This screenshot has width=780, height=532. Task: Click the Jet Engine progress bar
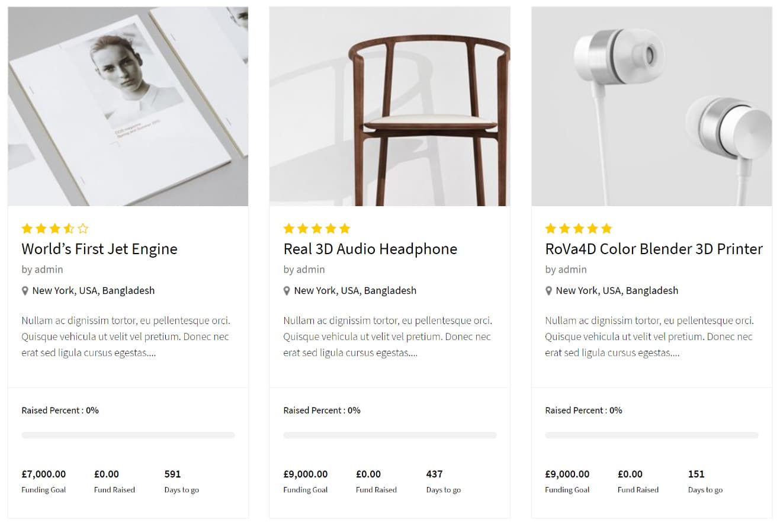click(x=128, y=435)
